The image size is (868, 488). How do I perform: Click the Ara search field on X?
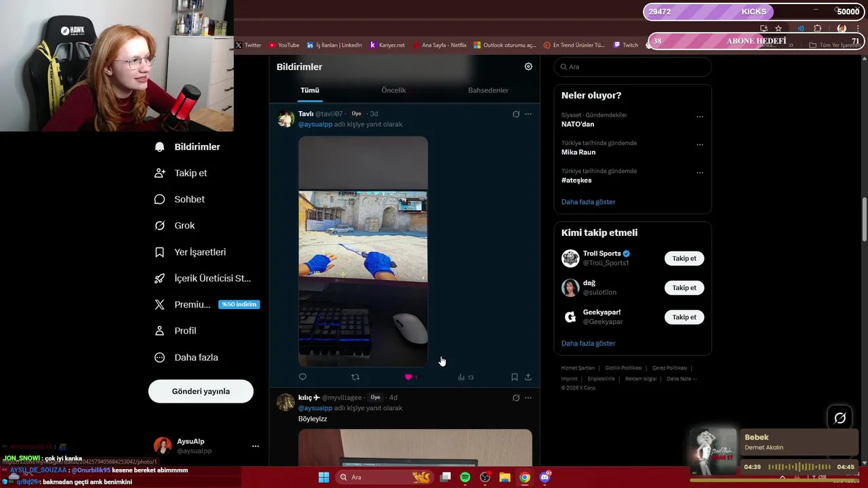[633, 66]
